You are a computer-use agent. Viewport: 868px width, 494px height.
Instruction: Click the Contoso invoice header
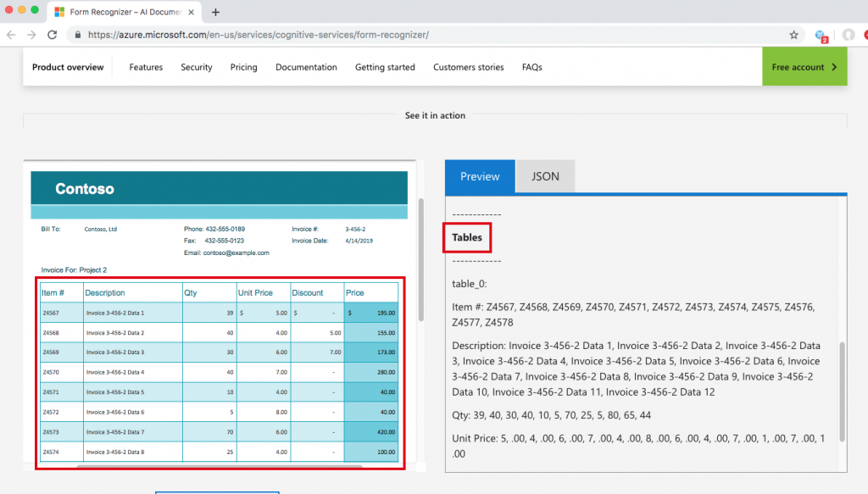coord(220,188)
